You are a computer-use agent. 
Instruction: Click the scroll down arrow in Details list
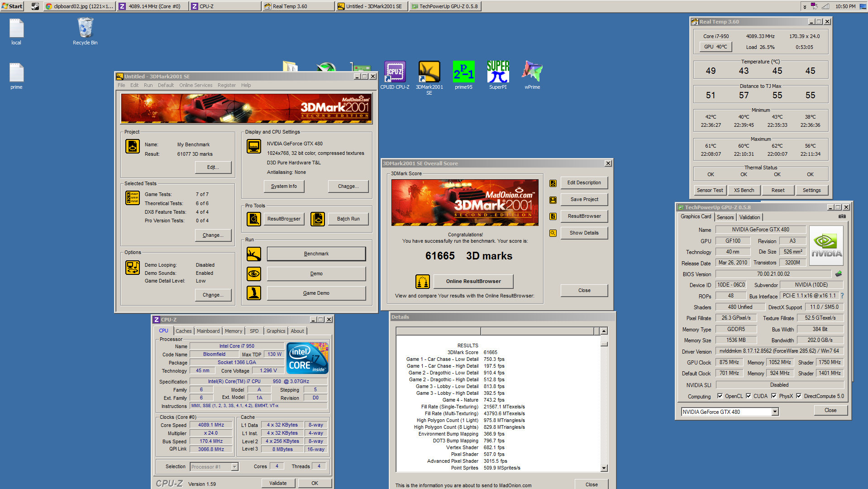[x=604, y=468]
